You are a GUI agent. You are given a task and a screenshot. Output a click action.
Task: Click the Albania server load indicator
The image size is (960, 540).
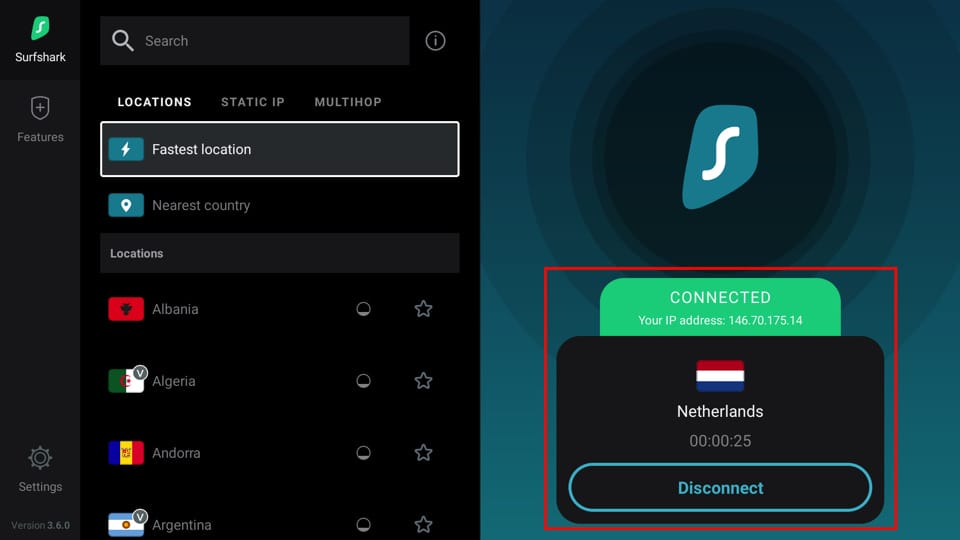(x=364, y=309)
